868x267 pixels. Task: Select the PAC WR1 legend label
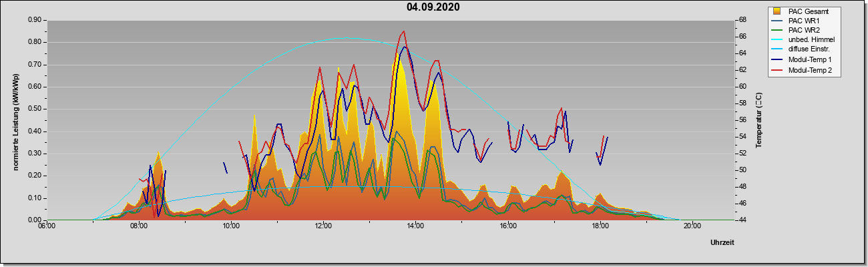[804, 21]
